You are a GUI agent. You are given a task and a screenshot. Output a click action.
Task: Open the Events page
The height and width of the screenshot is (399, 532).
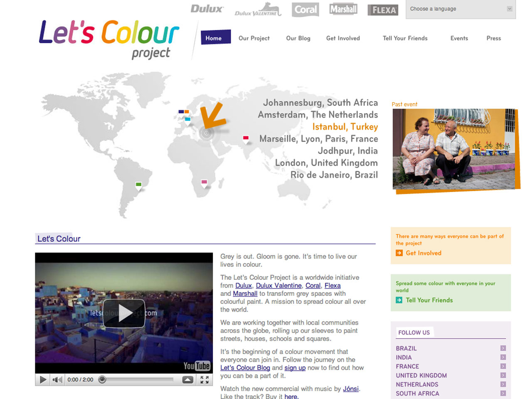pos(459,38)
